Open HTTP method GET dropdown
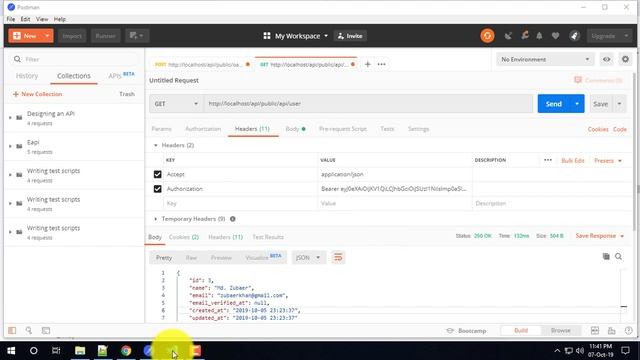640x360 pixels. pyautogui.click(x=176, y=104)
